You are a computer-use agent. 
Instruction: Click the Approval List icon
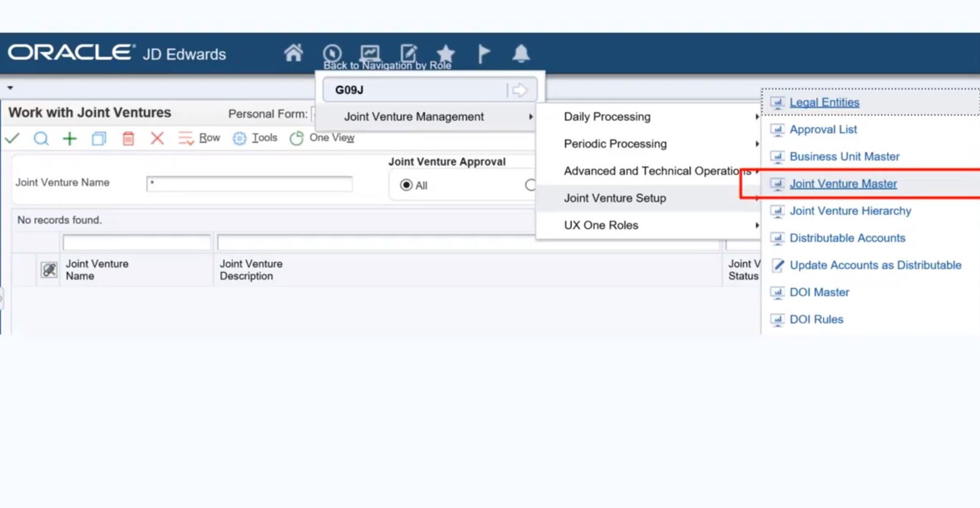778,130
